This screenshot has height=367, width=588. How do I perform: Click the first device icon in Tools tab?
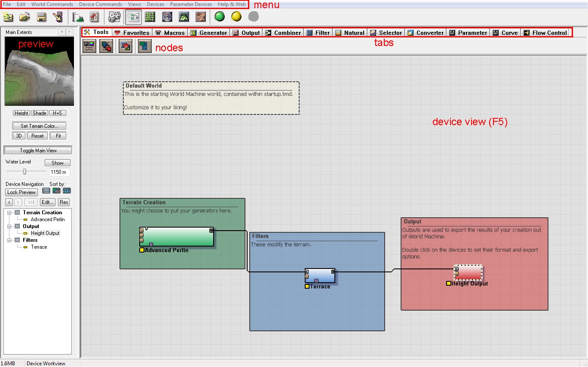click(x=89, y=46)
